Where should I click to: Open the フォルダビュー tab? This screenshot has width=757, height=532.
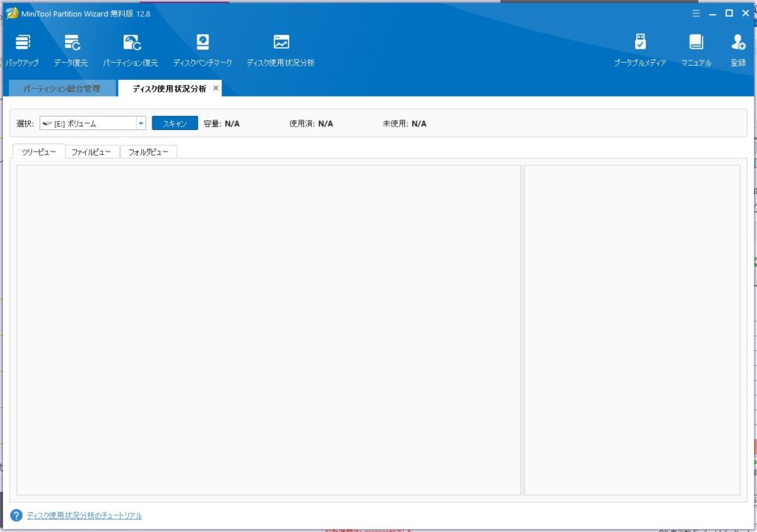[148, 152]
